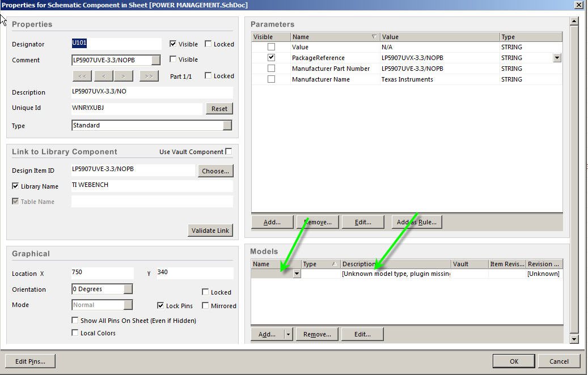Confirm with the OK button

click(x=514, y=361)
